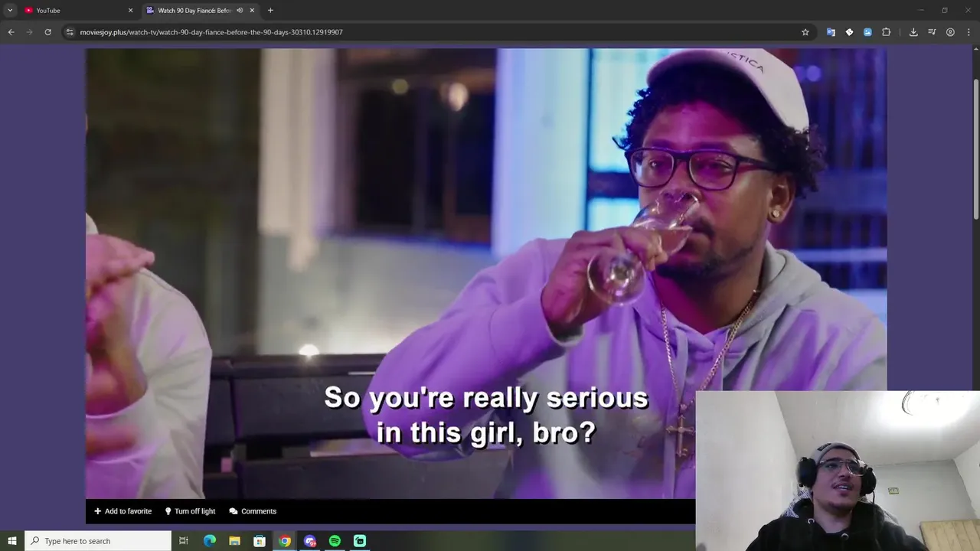Go forward to the next page
Screen dimensions: 980x551
click(x=29, y=32)
